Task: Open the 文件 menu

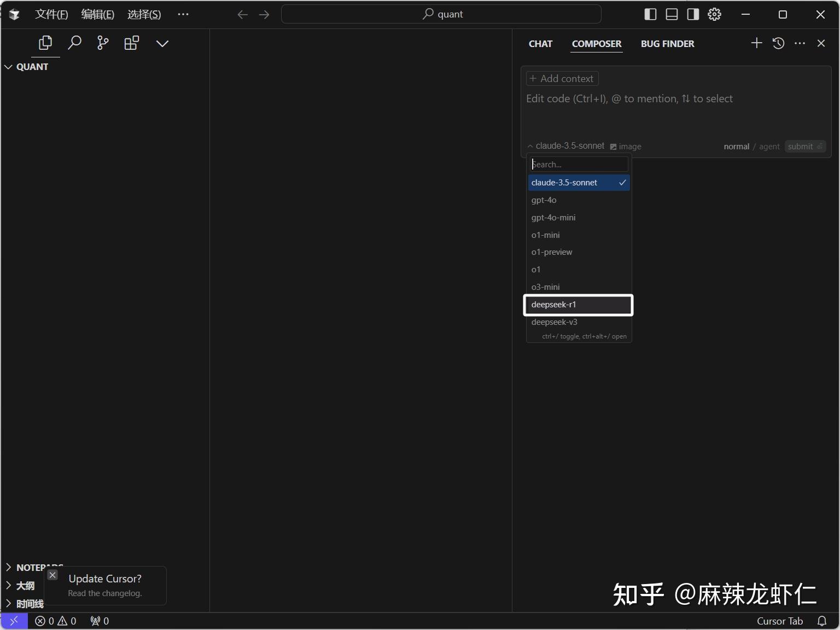Action: [51, 14]
